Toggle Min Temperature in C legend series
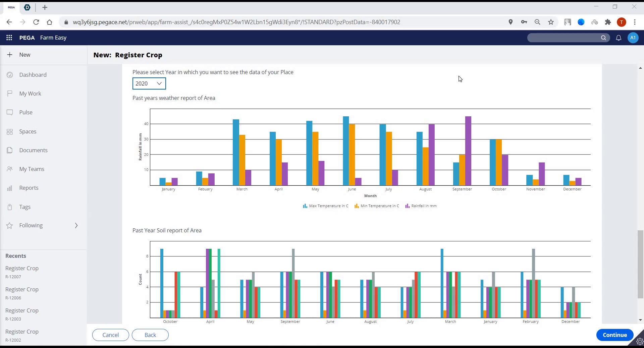This screenshot has height=348, width=644. 377,206
